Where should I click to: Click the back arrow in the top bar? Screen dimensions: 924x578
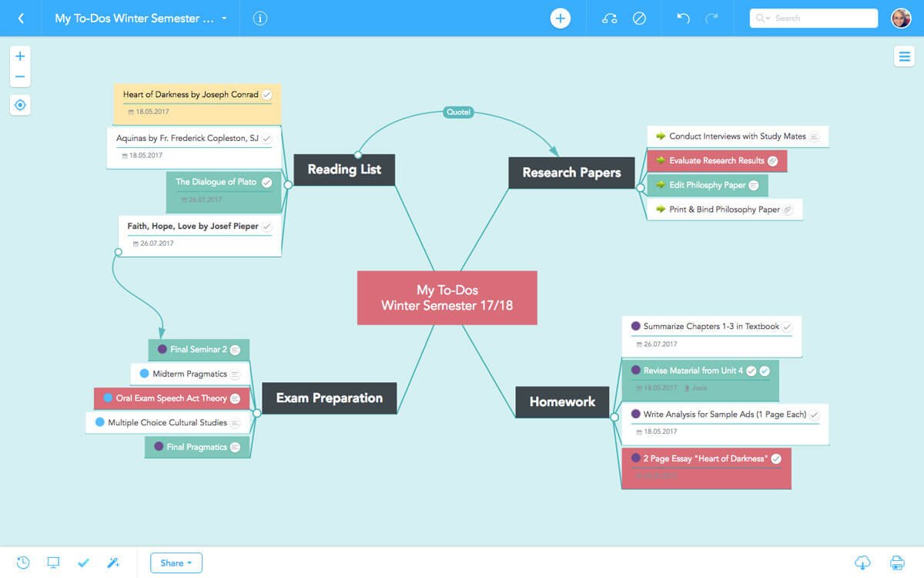click(21, 18)
